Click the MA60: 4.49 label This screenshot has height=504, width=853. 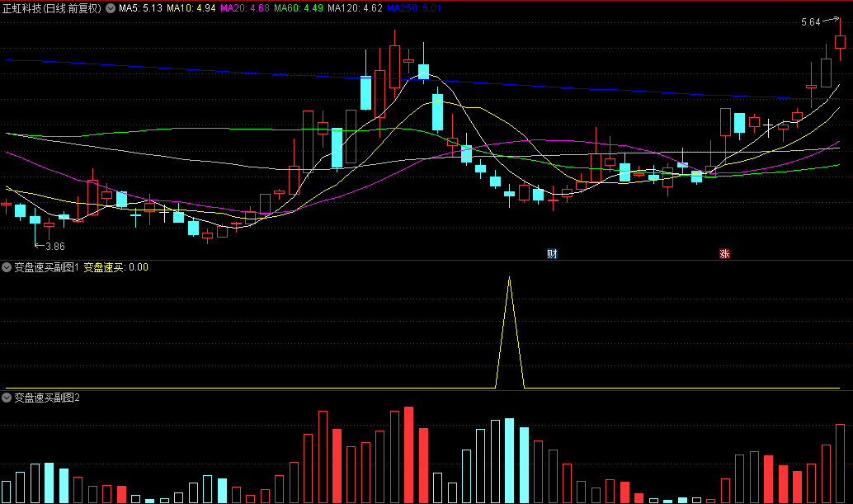[299, 8]
